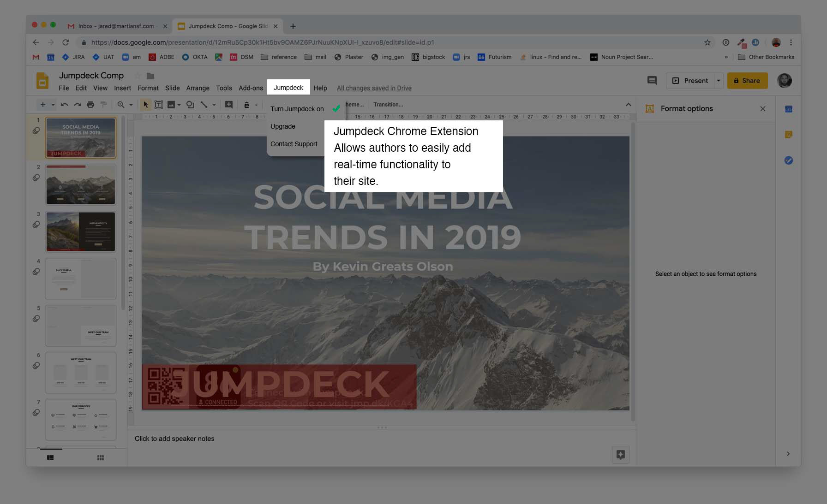This screenshot has width=827, height=504.
Task: Open the Present options dropdown arrow
Action: 718,81
